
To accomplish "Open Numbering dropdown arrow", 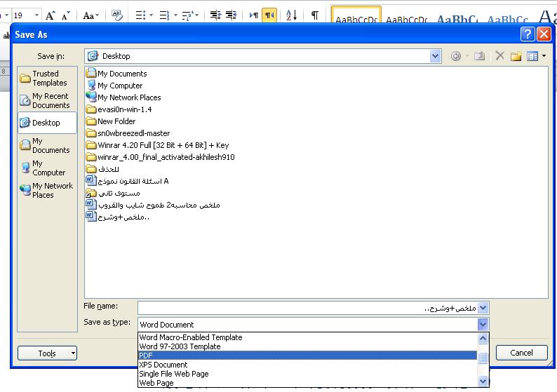I will 175,15.
